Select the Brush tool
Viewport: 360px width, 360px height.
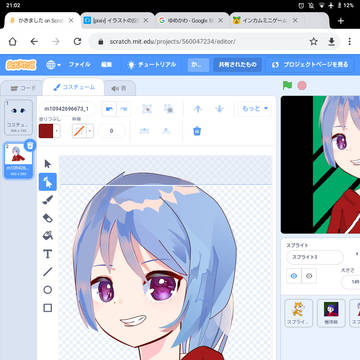click(x=48, y=200)
